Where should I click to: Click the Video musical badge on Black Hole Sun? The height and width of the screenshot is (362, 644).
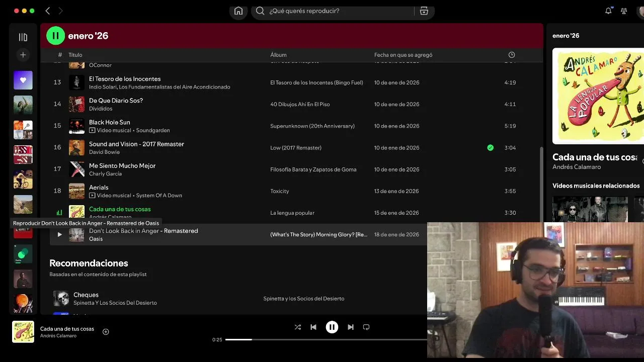(110, 130)
